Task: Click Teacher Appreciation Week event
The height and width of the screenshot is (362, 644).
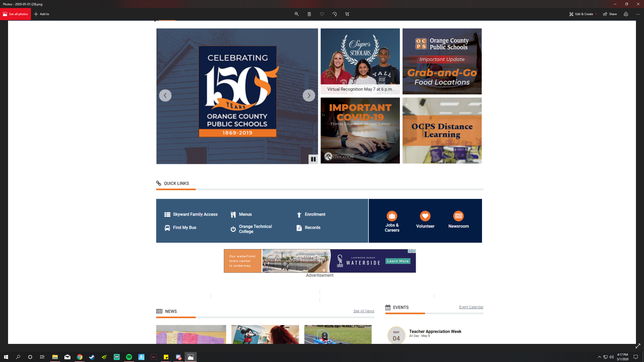Action: (x=435, y=332)
